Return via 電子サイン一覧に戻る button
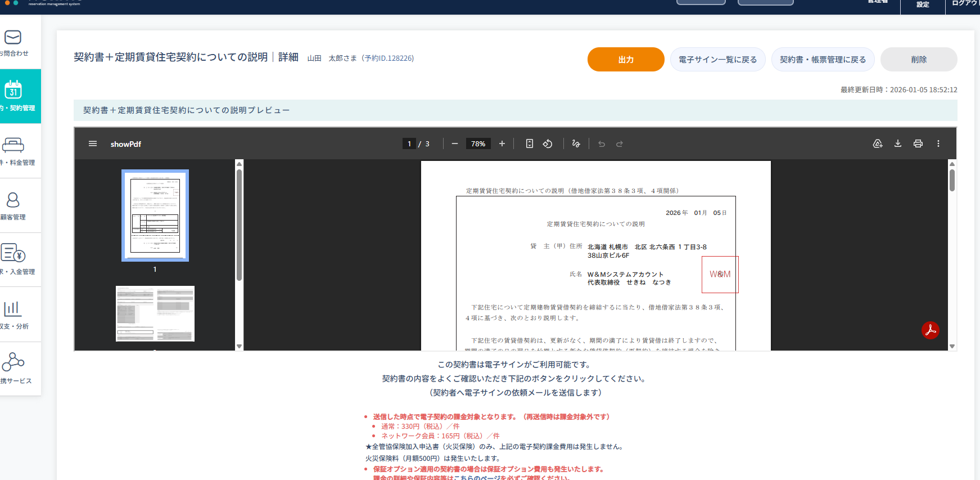 point(718,59)
